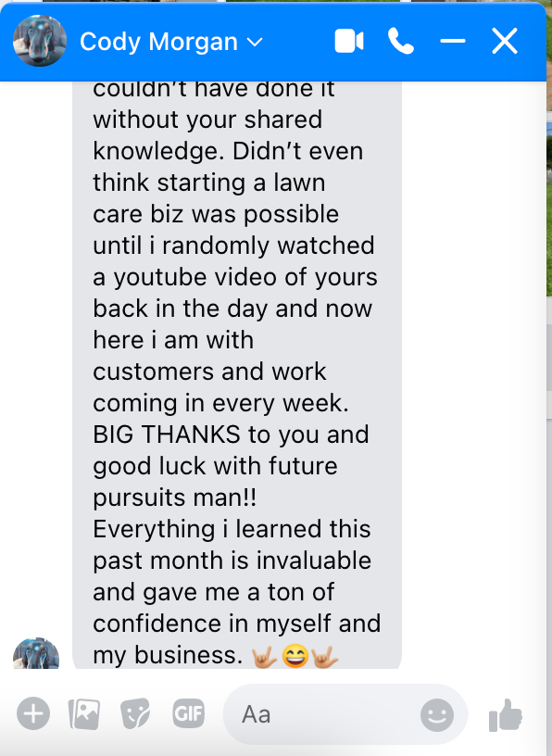Attach a photo using the image icon
Image resolution: width=552 pixels, height=756 pixels.
[84, 713]
